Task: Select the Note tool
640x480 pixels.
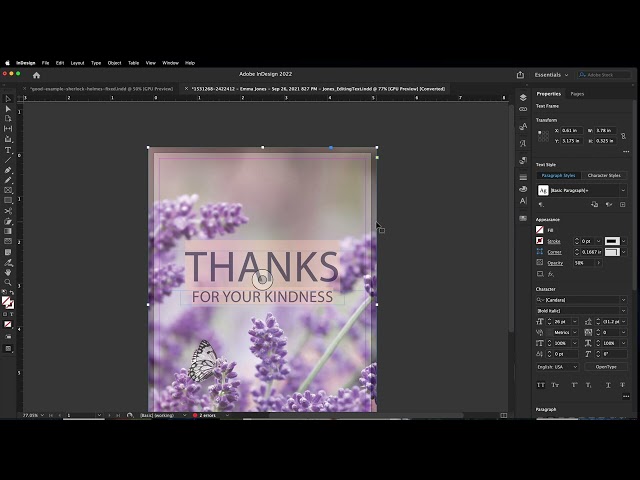Action: click(x=8, y=252)
